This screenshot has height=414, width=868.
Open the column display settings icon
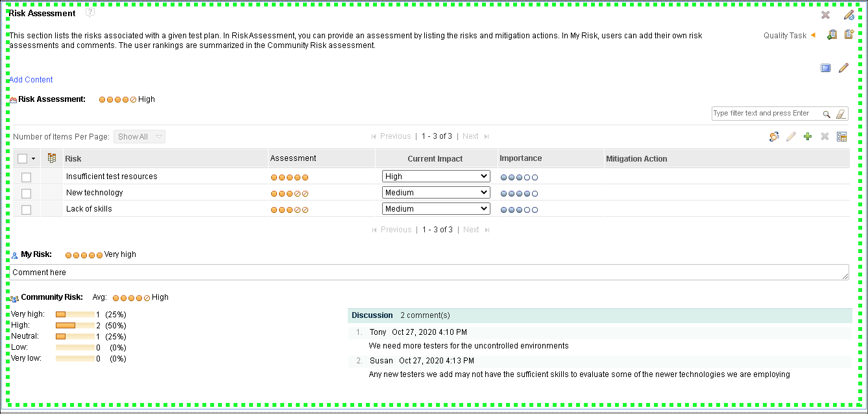pyautogui.click(x=842, y=136)
